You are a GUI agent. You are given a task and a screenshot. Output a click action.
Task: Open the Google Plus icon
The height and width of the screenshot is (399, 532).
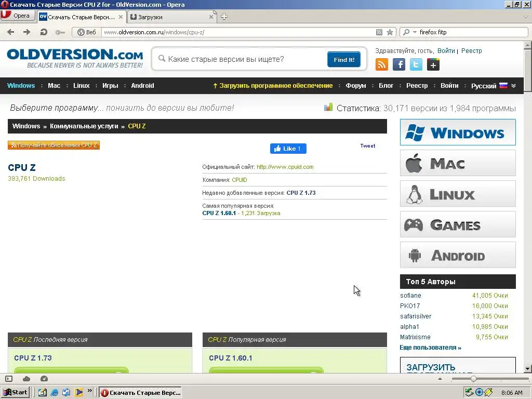pos(433,64)
